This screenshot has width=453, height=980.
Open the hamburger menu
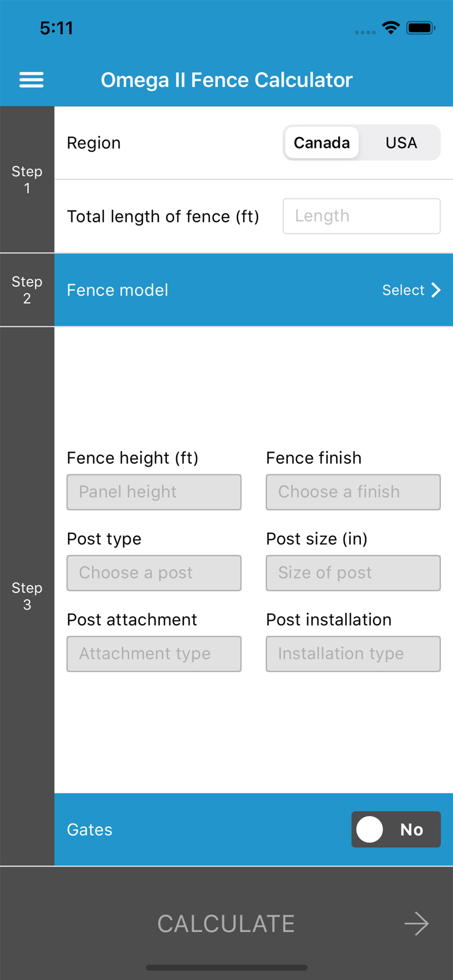[x=31, y=79]
